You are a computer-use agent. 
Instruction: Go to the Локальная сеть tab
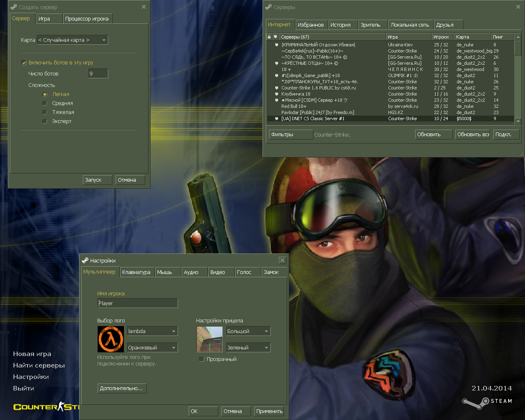pyautogui.click(x=411, y=25)
